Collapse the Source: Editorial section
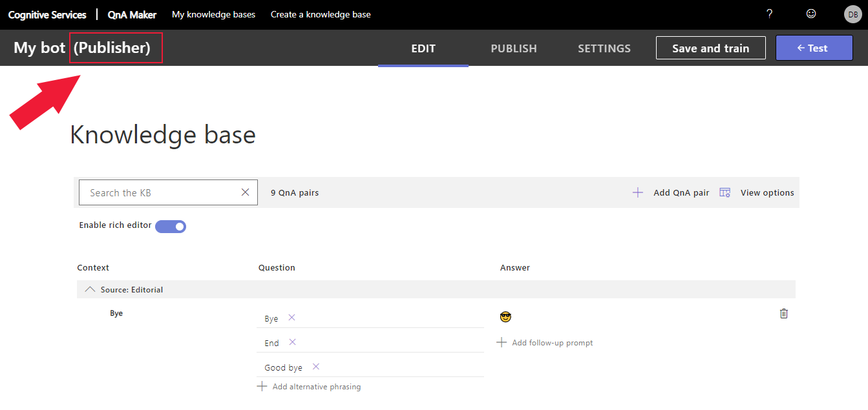The width and height of the screenshot is (868, 410). pyautogui.click(x=90, y=289)
